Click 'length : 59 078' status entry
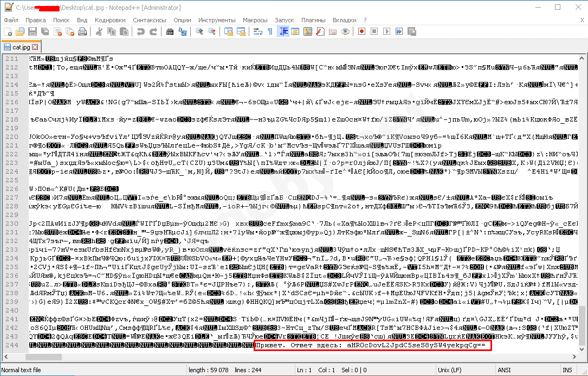The width and height of the screenshot is (588, 376). [x=209, y=370]
